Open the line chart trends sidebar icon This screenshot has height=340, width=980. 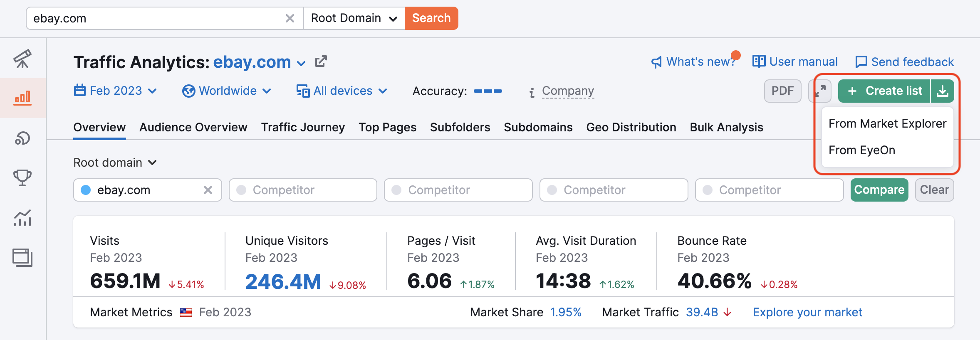(22, 218)
